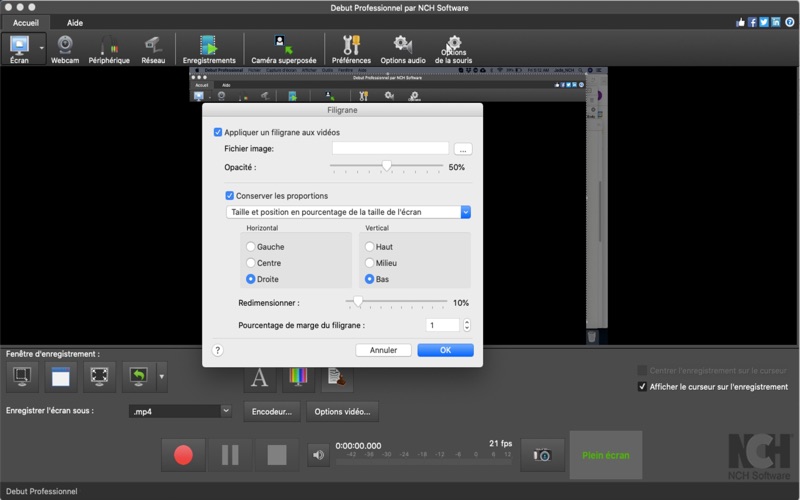Open the .mp4 format dropdown
The image size is (800, 500).
pos(181,411)
